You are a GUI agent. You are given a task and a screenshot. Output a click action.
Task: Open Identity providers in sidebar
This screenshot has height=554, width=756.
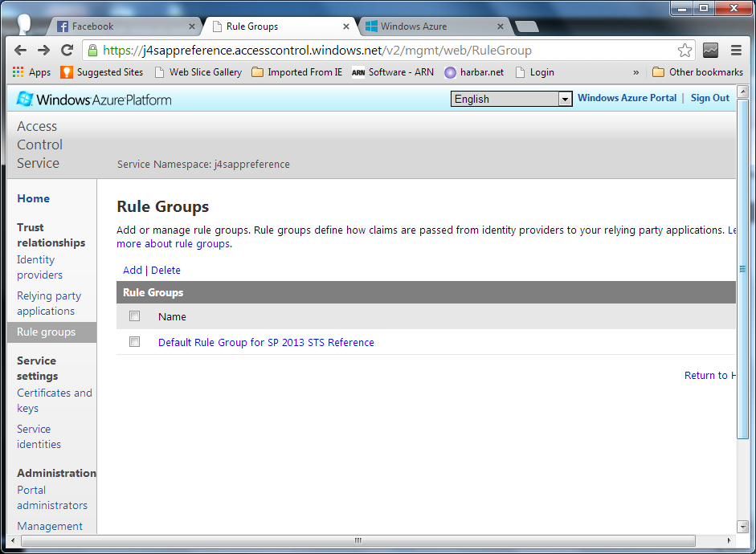point(39,267)
